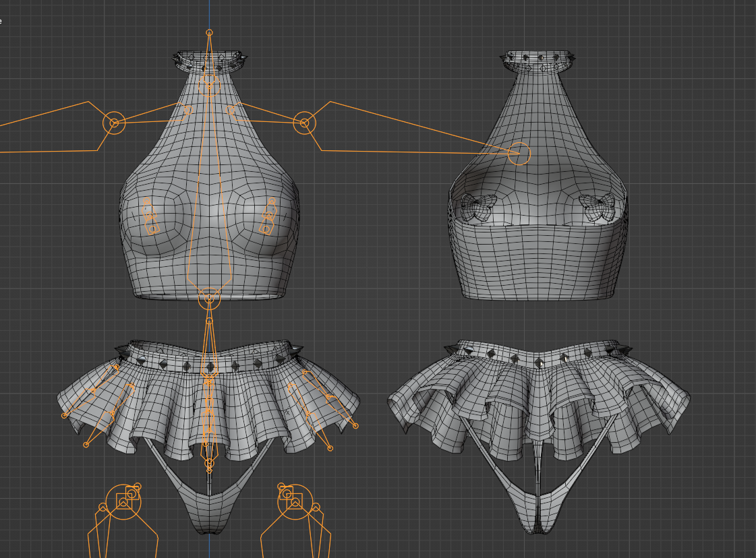Click the screen-right breast bone chain

tap(270, 216)
